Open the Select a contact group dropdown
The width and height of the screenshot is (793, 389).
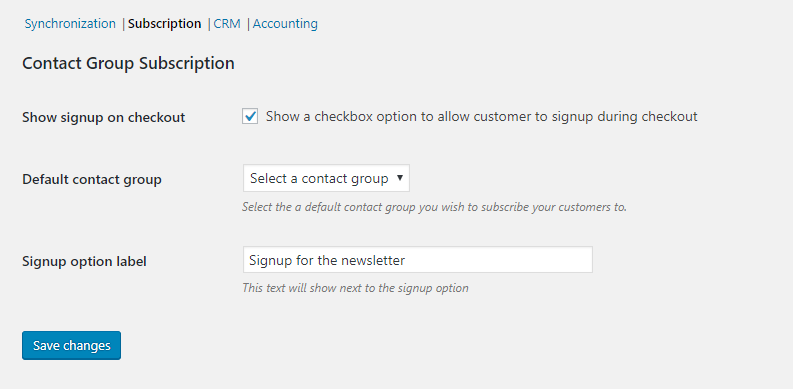pyautogui.click(x=326, y=178)
